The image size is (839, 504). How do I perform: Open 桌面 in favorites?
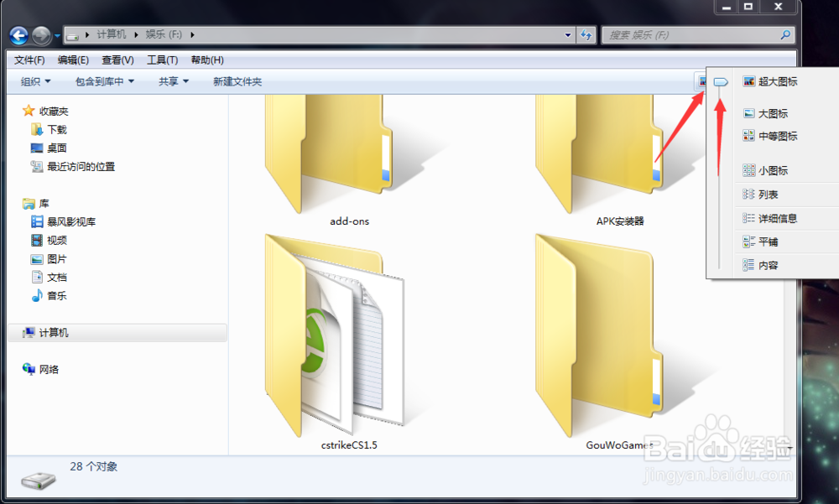click(x=57, y=148)
